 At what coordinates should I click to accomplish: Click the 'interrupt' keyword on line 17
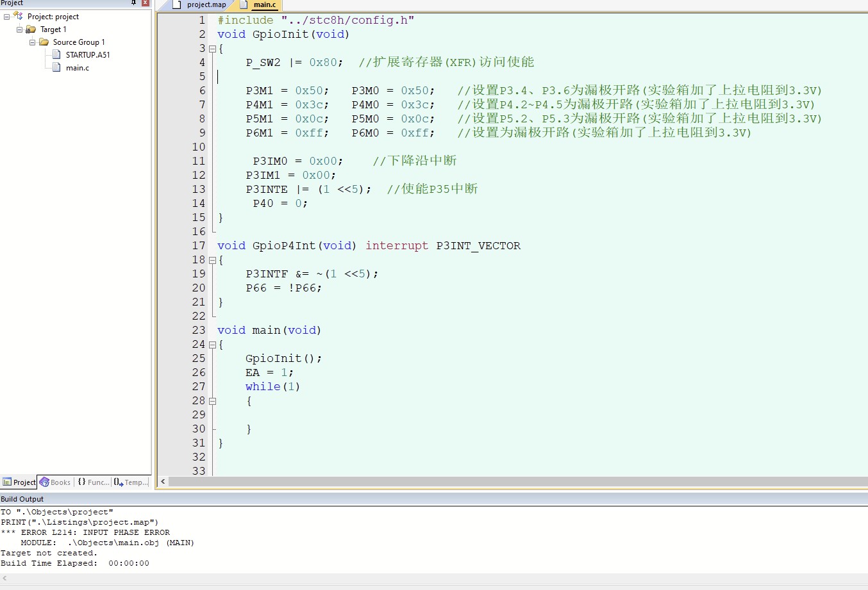(397, 246)
